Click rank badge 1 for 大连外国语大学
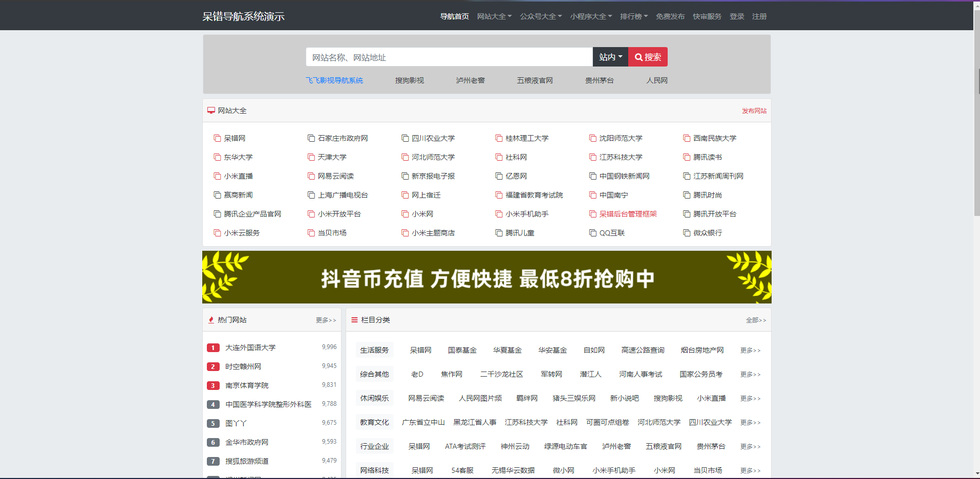 click(x=213, y=347)
